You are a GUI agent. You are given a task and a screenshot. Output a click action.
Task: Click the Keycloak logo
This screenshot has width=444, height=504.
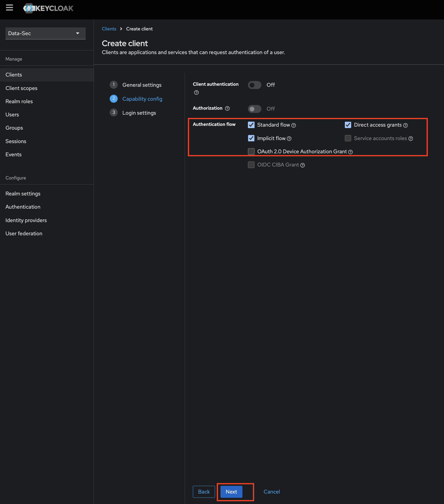pos(49,8)
